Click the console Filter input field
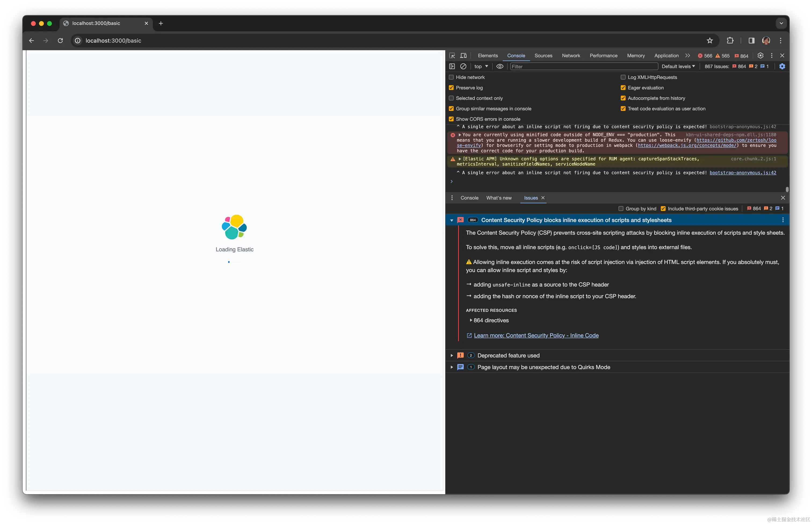The width and height of the screenshot is (812, 524). tap(583, 66)
